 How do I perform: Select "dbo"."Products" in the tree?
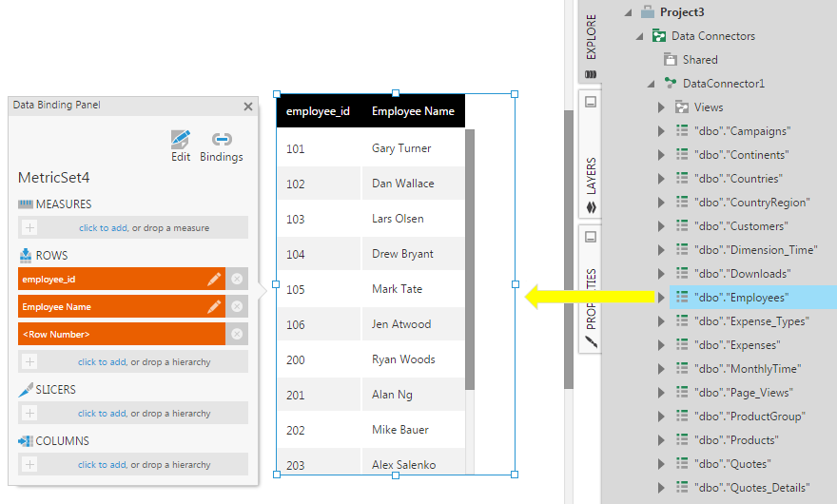(736, 440)
